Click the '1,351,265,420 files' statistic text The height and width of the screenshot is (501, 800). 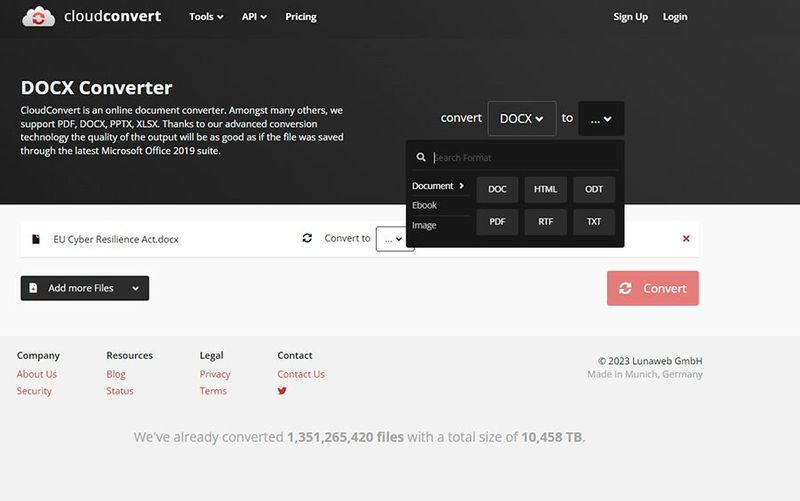pos(345,437)
